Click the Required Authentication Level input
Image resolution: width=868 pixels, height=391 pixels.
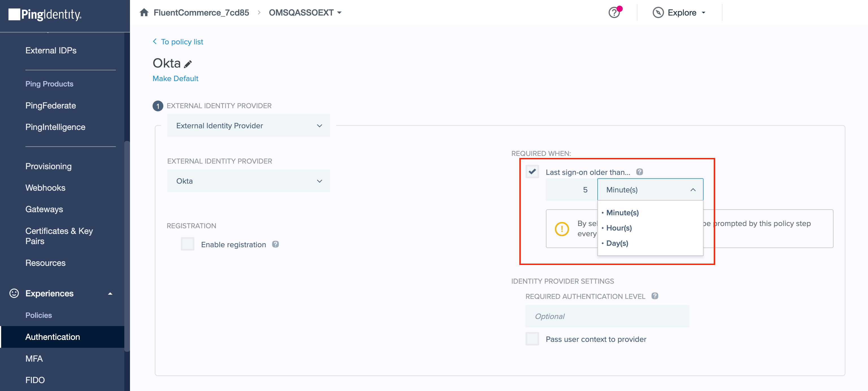[607, 316]
